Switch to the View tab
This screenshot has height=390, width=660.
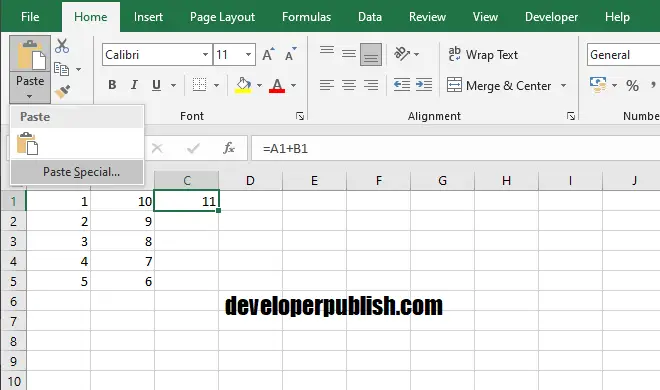pos(485,17)
